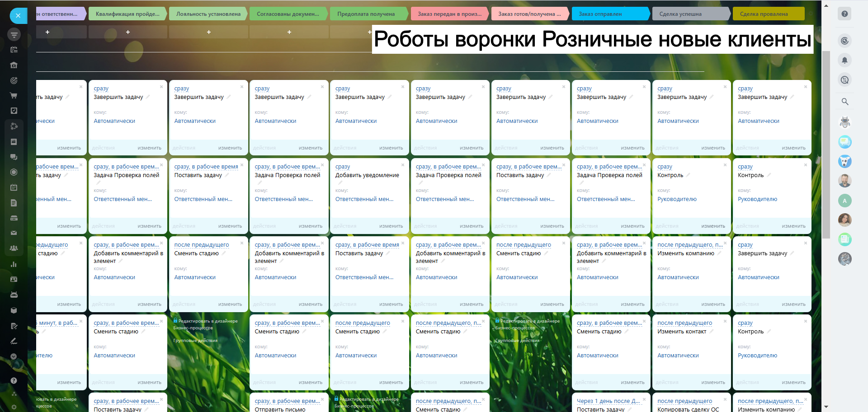Select the Лояльность установлена stage tab
This screenshot has height=412, width=868.
click(208, 14)
